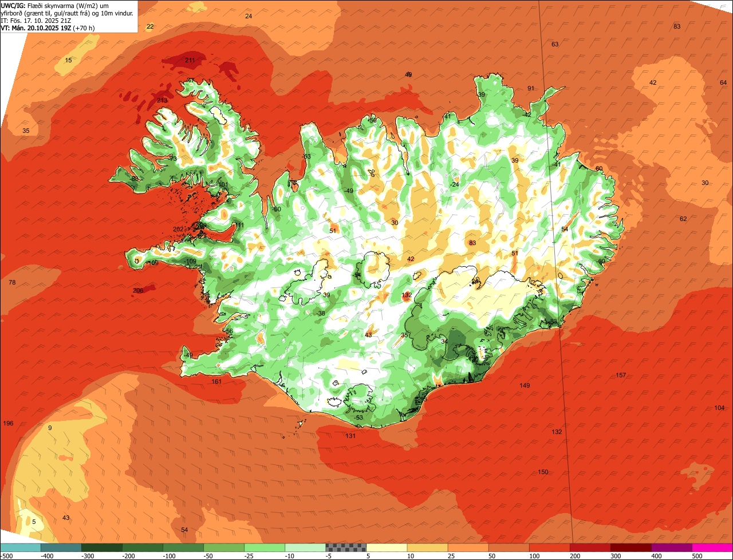Viewport: 733px width, 560px height.
Task: Click the flux value 64 at the right edge
Action: coord(723,83)
